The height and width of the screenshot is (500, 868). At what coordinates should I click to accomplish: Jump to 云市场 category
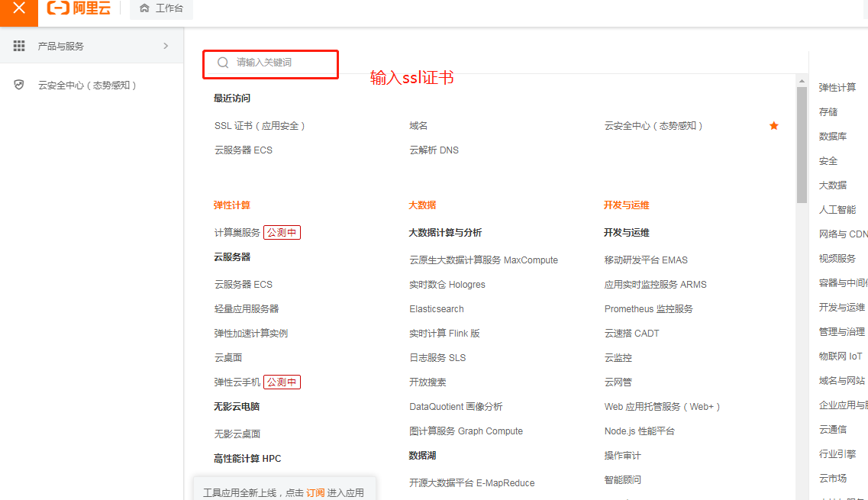pos(833,478)
